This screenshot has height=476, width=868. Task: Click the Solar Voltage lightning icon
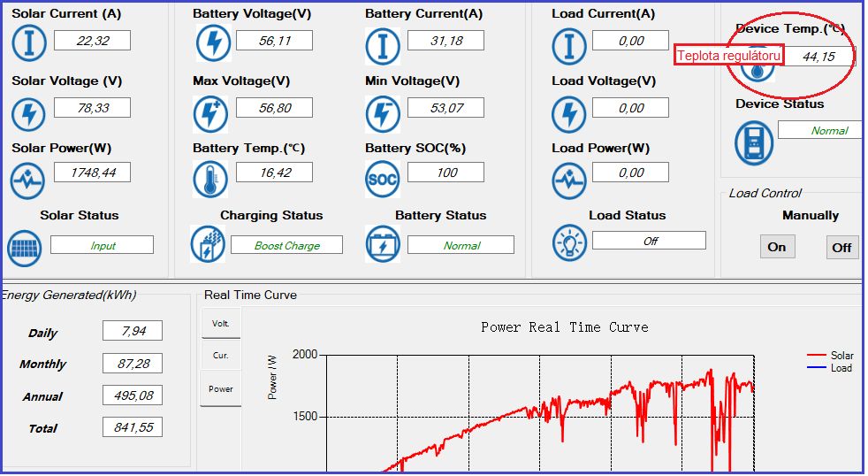coord(28,112)
